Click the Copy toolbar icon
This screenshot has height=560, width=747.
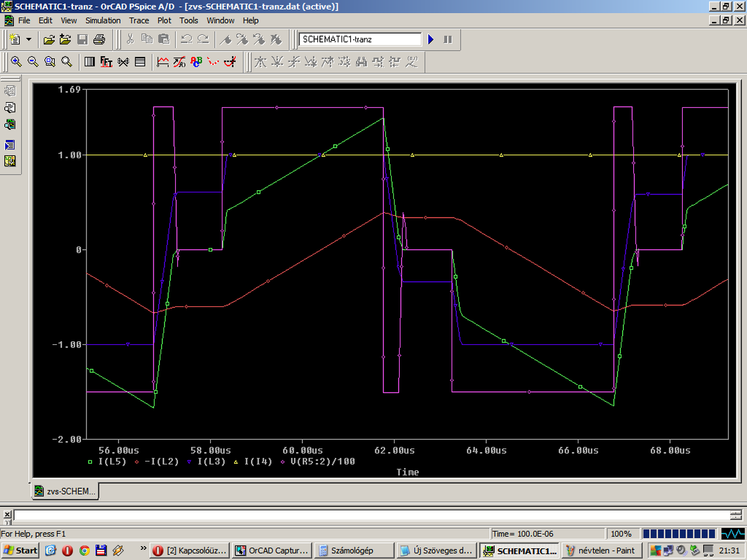click(147, 39)
